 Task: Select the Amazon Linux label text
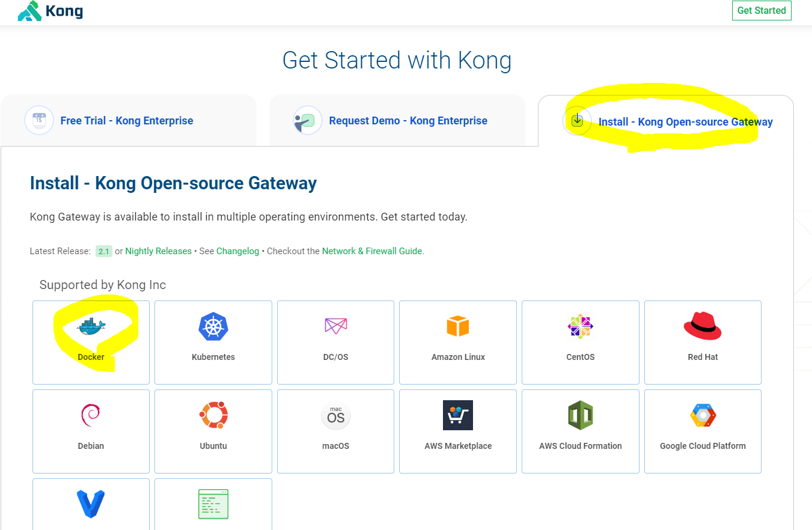(458, 357)
